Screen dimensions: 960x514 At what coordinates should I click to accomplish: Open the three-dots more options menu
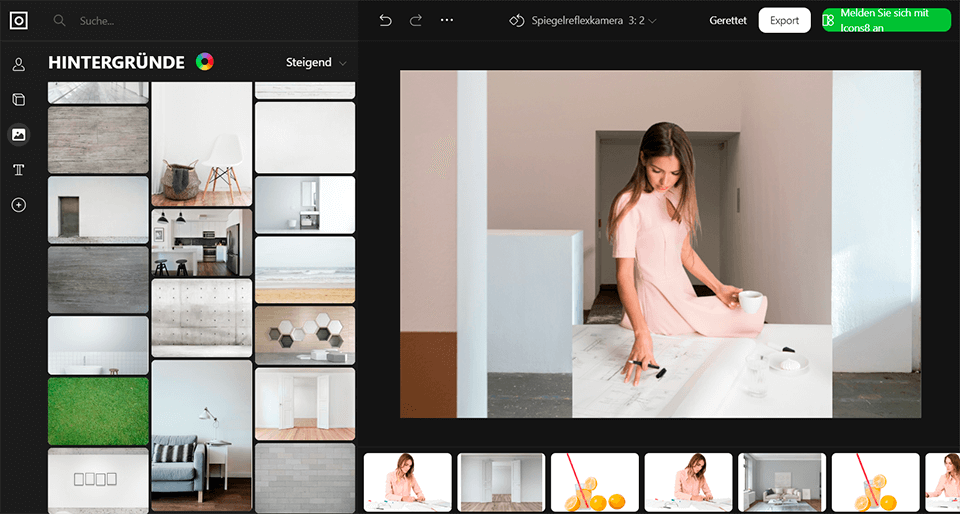click(x=447, y=20)
